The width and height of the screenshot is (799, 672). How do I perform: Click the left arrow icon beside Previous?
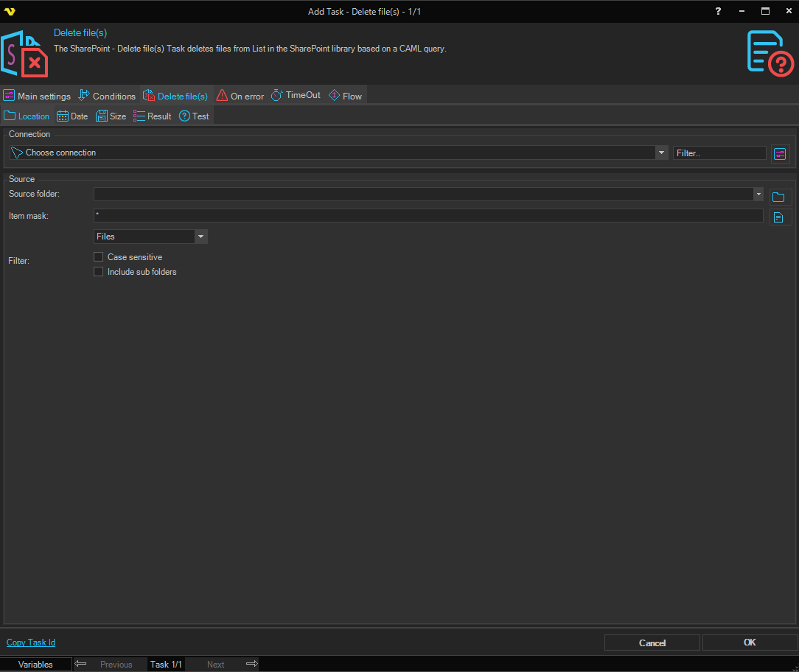tap(81, 664)
